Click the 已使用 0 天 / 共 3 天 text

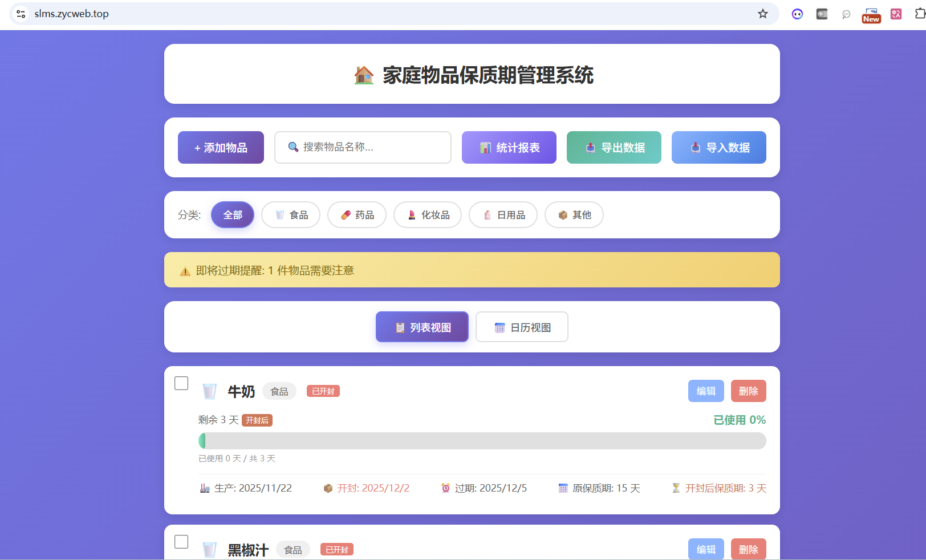237,458
